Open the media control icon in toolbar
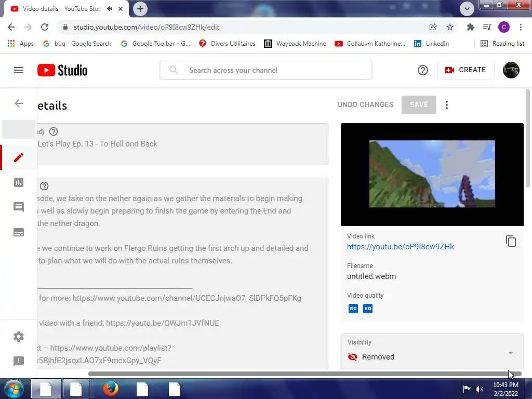The height and width of the screenshot is (399, 532). [487, 27]
